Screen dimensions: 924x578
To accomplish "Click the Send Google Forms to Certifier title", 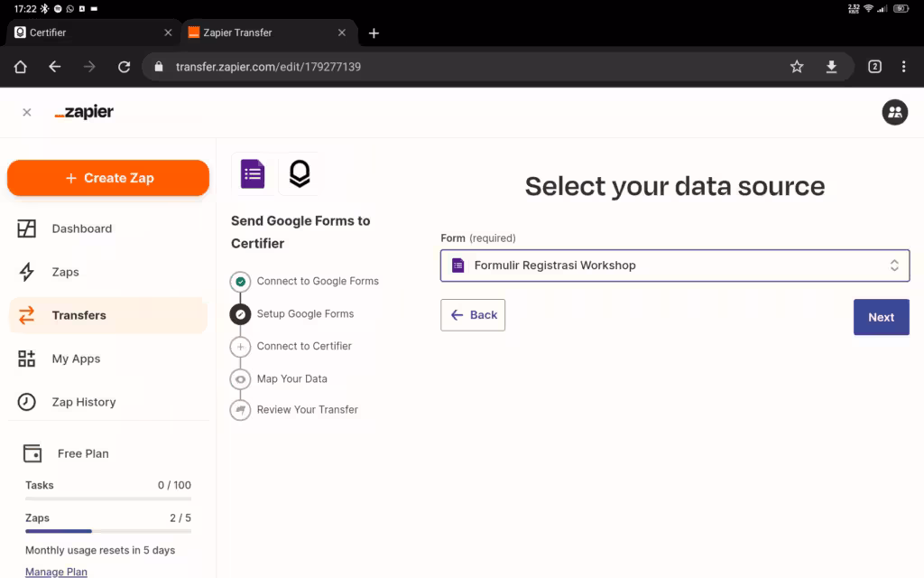I will point(300,232).
